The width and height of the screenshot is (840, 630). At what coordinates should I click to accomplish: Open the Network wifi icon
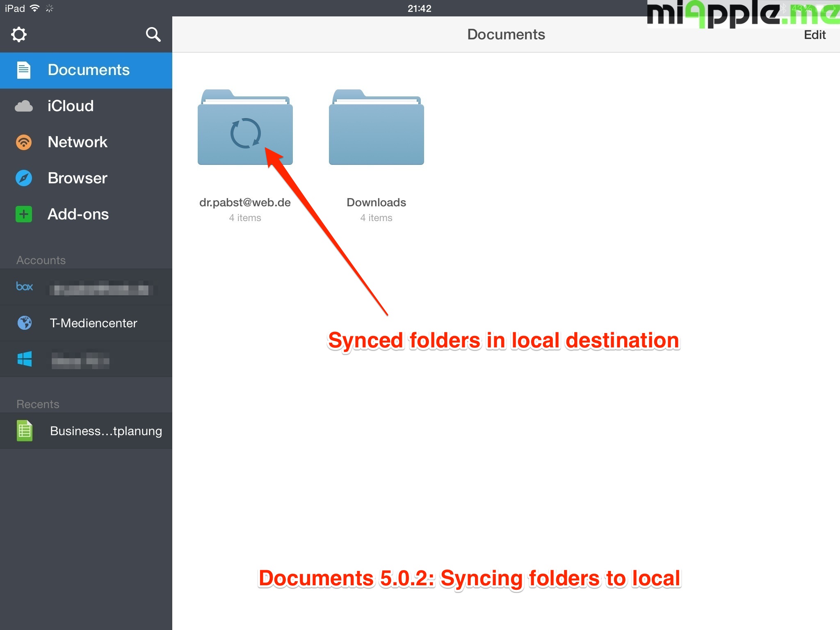pyautogui.click(x=24, y=142)
